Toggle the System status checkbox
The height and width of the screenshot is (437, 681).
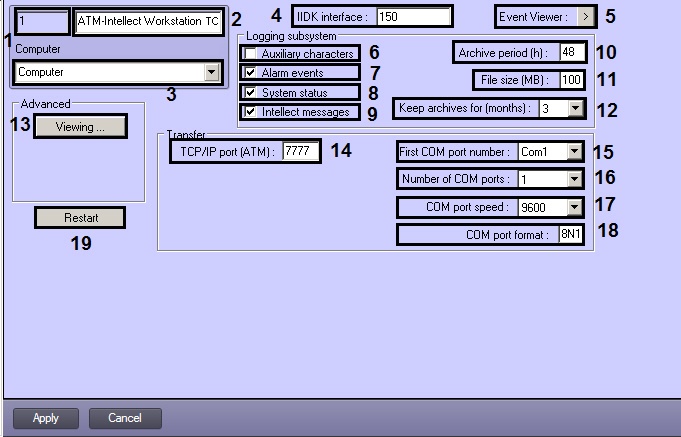tap(251, 92)
